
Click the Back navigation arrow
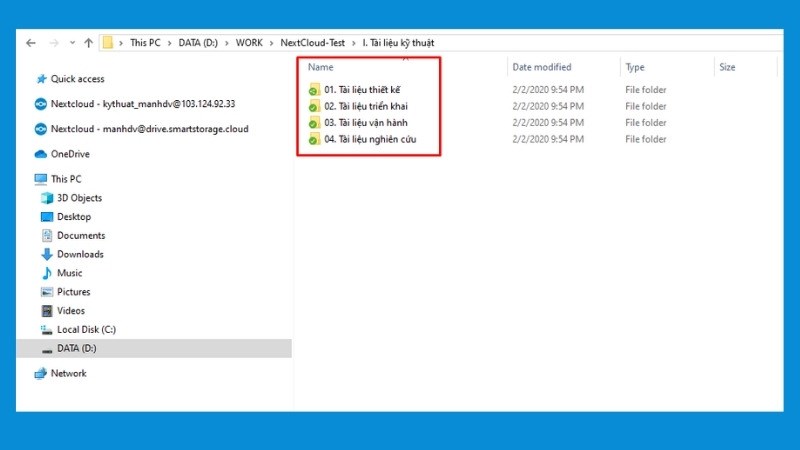[x=31, y=43]
